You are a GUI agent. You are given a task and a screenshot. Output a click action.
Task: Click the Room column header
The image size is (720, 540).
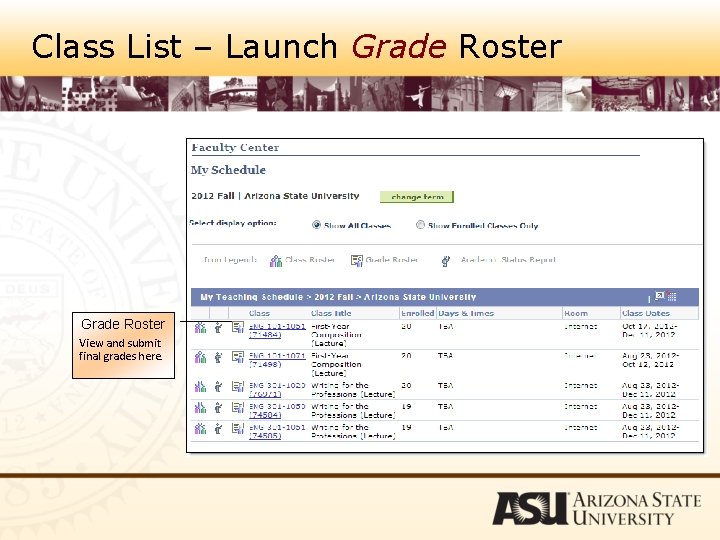point(576,313)
